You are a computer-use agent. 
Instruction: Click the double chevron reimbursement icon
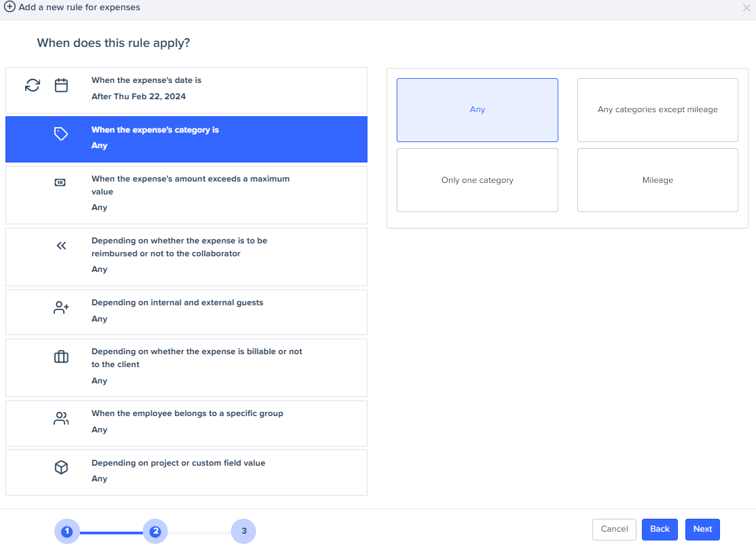pyautogui.click(x=61, y=245)
